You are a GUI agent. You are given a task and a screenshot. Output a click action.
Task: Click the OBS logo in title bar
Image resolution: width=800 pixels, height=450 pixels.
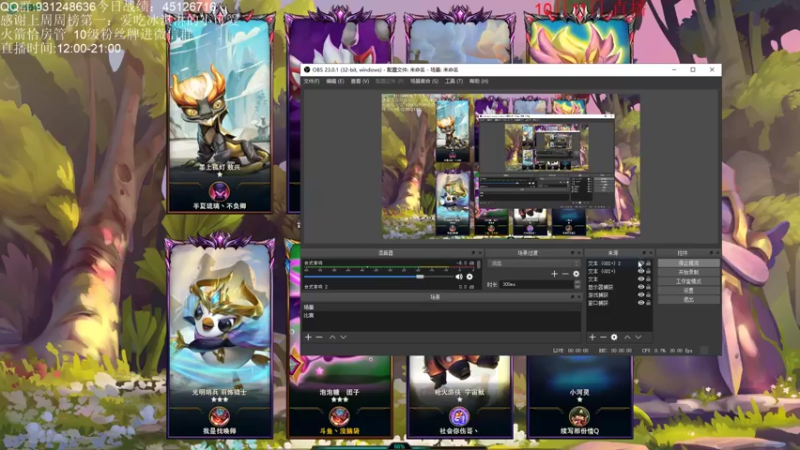pos(307,69)
